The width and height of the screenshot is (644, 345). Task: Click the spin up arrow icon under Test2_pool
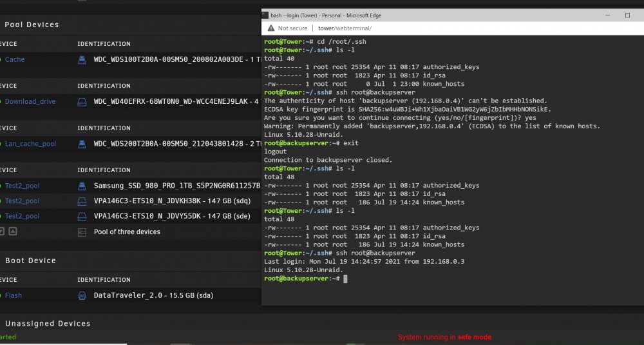click(x=13, y=231)
